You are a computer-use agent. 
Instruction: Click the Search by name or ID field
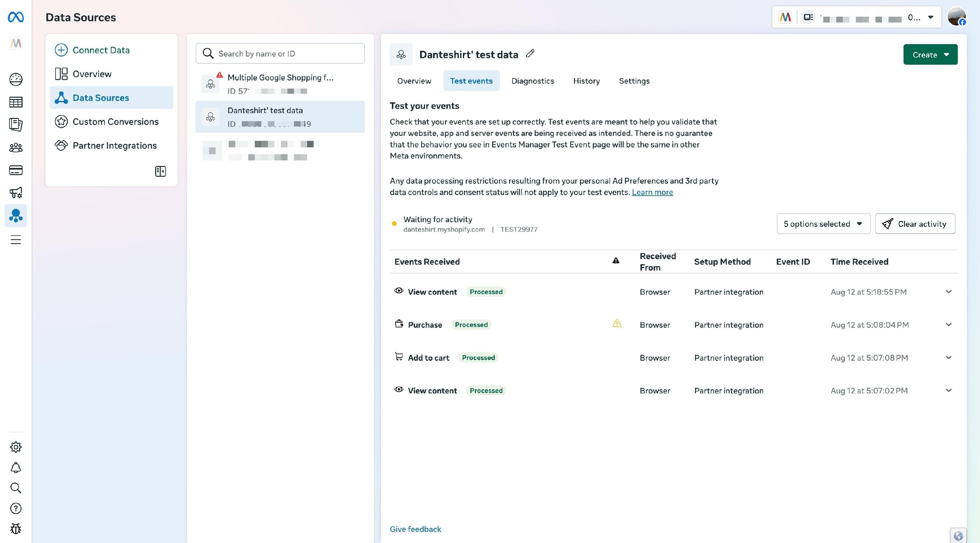click(x=280, y=53)
